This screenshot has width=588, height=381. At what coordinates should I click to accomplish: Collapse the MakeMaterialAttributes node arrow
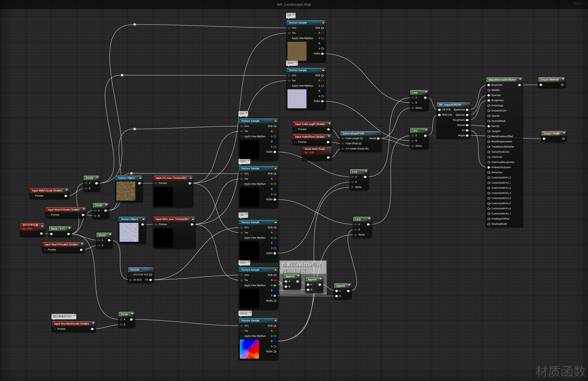pos(520,80)
